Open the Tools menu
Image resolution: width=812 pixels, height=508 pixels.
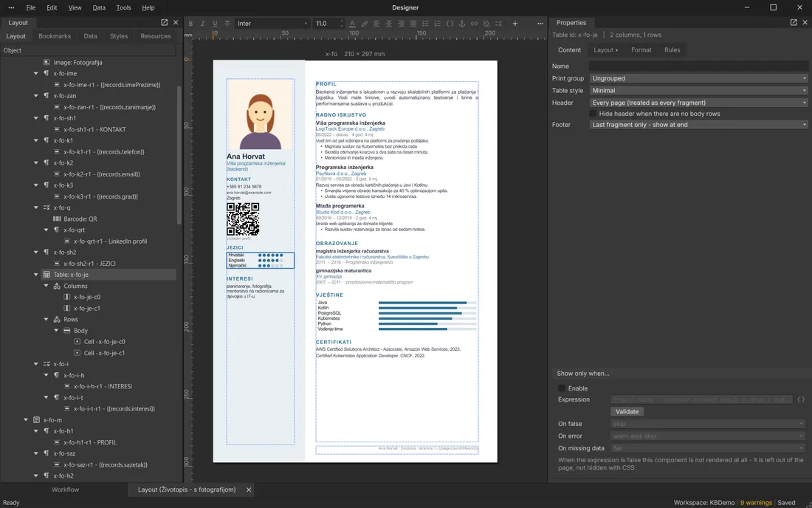[123, 8]
